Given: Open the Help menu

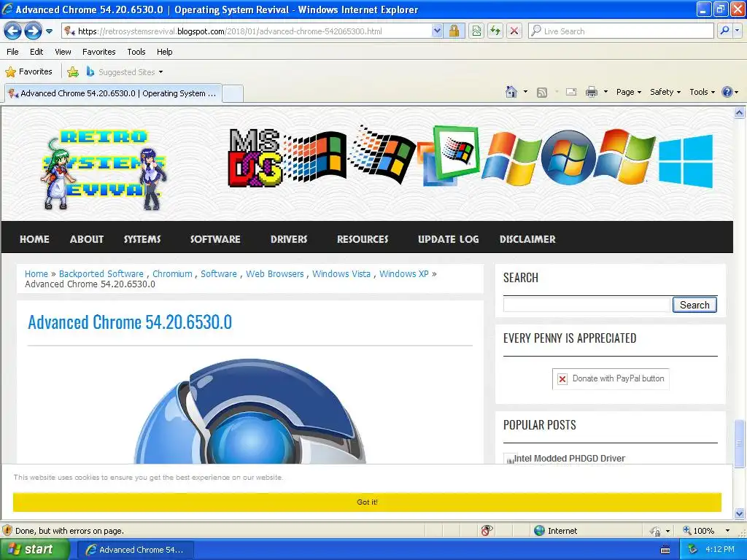Looking at the screenshot, I should 164,52.
